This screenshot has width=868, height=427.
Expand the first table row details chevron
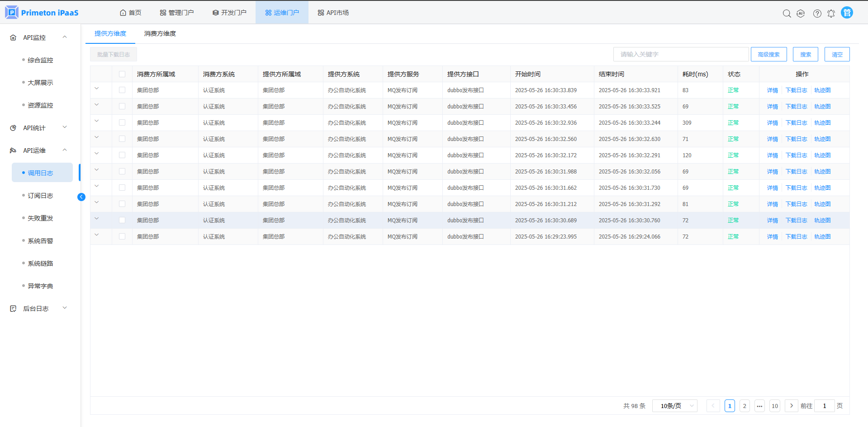pyautogui.click(x=97, y=89)
